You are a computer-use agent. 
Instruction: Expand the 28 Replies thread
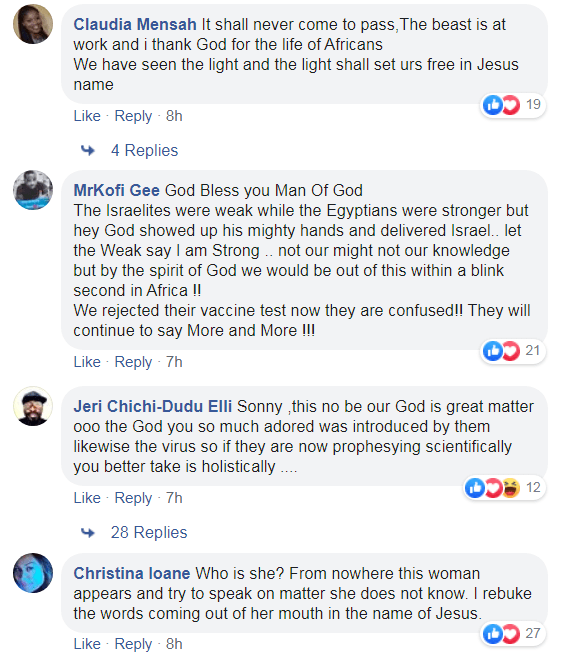tap(149, 533)
